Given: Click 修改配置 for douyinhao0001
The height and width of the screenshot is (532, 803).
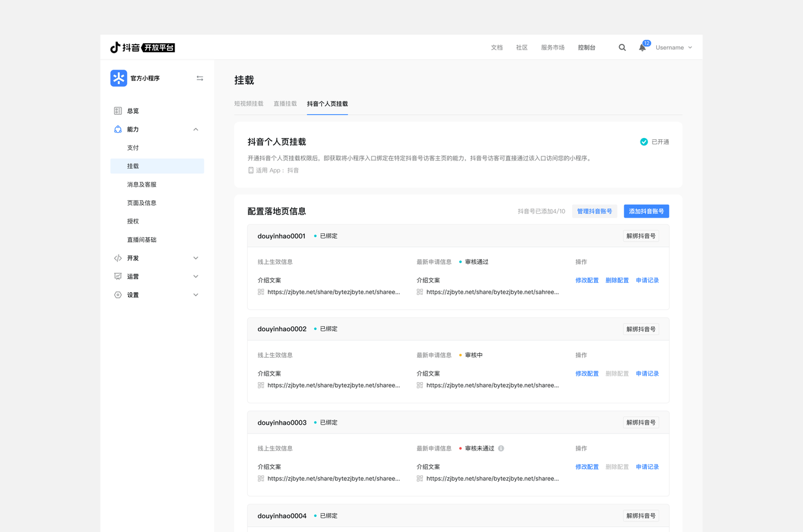Looking at the screenshot, I should pos(587,280).
